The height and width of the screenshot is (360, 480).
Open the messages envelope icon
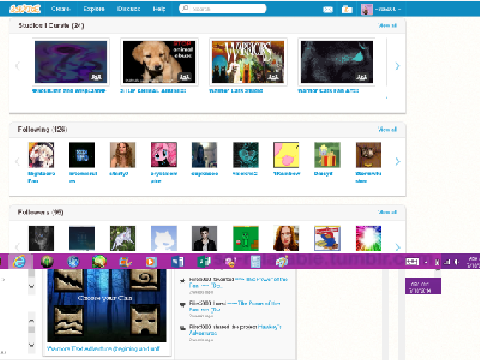coord(328,9)
